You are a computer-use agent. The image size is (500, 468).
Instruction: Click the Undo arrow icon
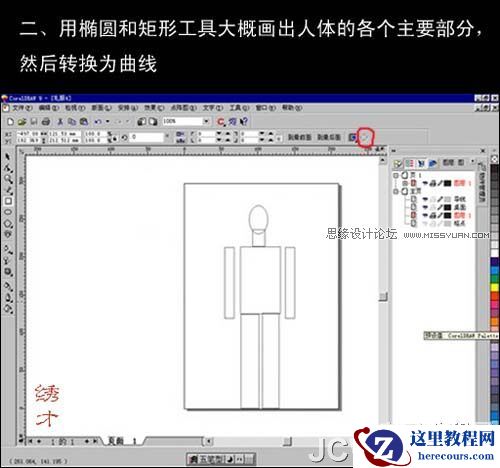point(98,122)
